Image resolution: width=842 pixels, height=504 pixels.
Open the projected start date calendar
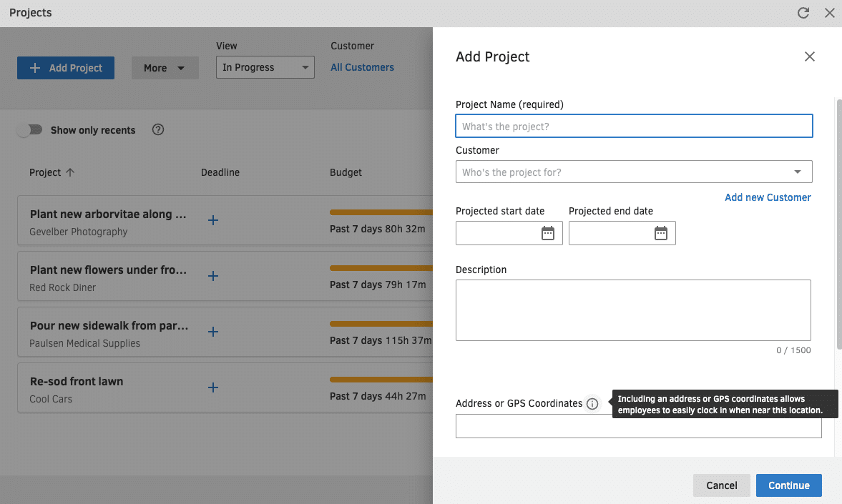pos(547,233)
